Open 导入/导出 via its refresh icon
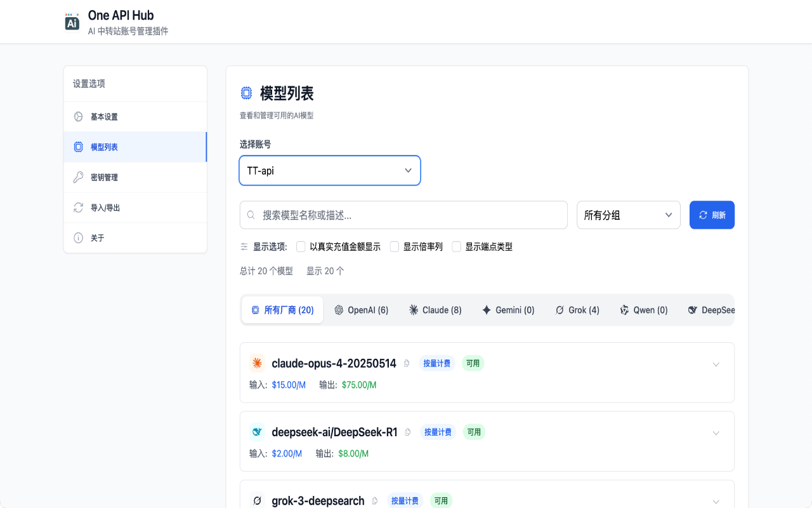Viewport: 812px width, 508px height. (77, 208)
